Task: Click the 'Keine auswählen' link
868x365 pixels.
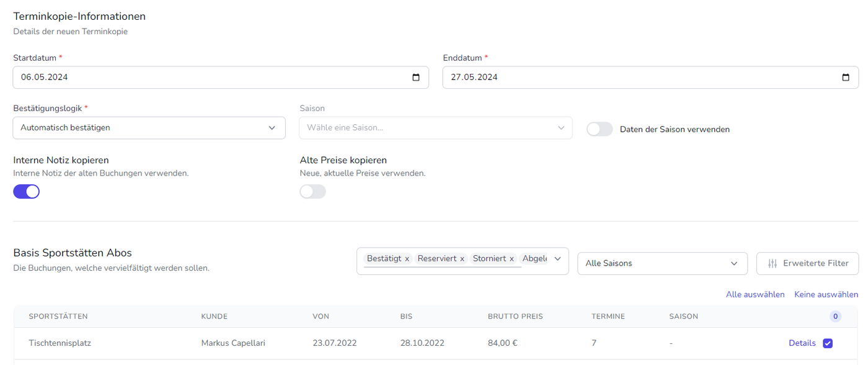Action: tap(826, 294)
